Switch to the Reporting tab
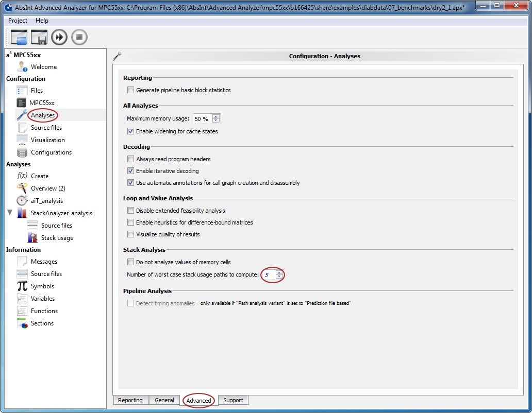The height and width of the screenshot is (413, 532). pos(130,400)
